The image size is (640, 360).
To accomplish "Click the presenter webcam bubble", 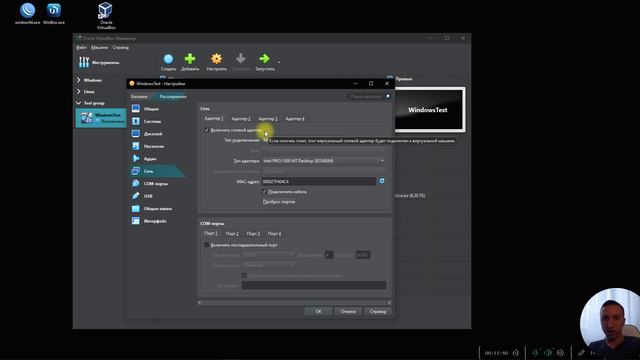I will (x=611, y=319).
